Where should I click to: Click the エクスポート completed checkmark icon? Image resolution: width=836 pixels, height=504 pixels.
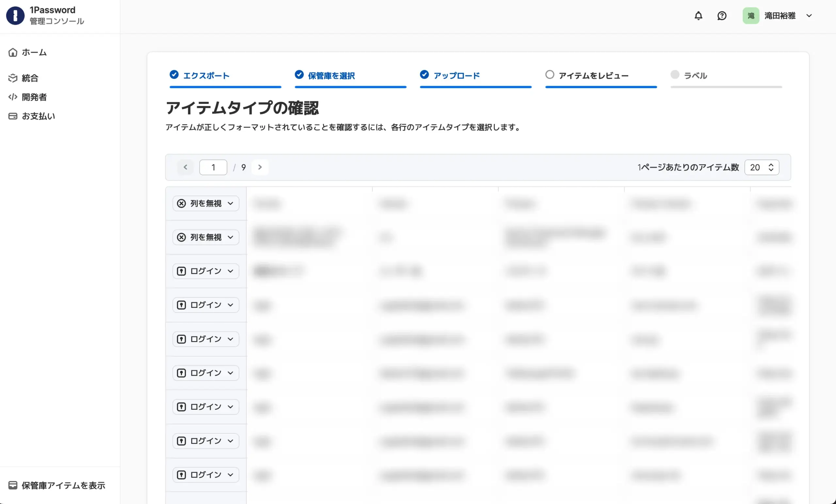pos(174,74)
